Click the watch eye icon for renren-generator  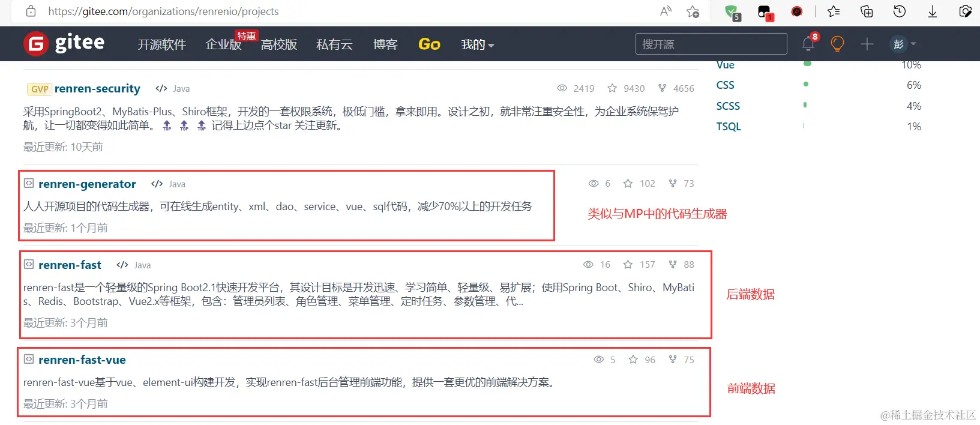594,183
